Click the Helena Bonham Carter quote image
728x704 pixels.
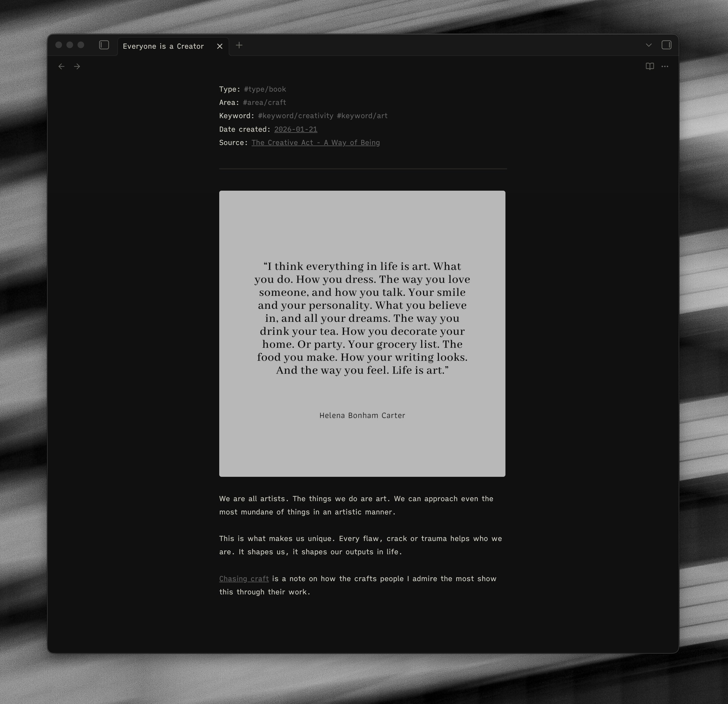coord(362,333)
